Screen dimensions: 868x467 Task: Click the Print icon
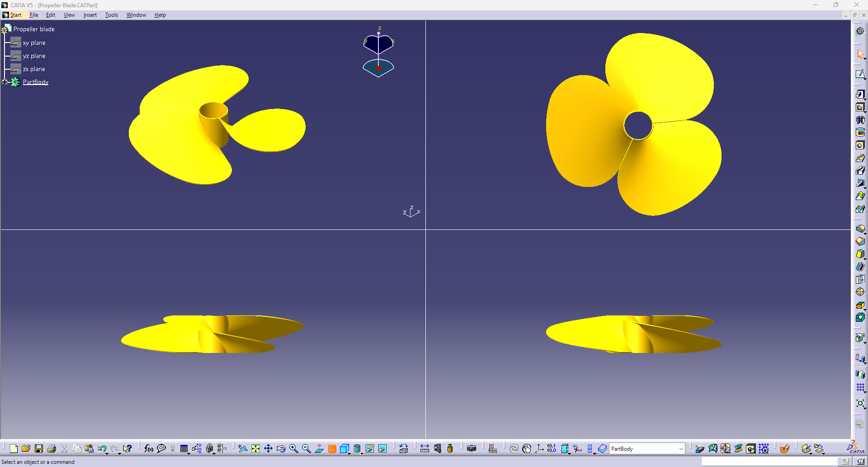pos(52,448)
